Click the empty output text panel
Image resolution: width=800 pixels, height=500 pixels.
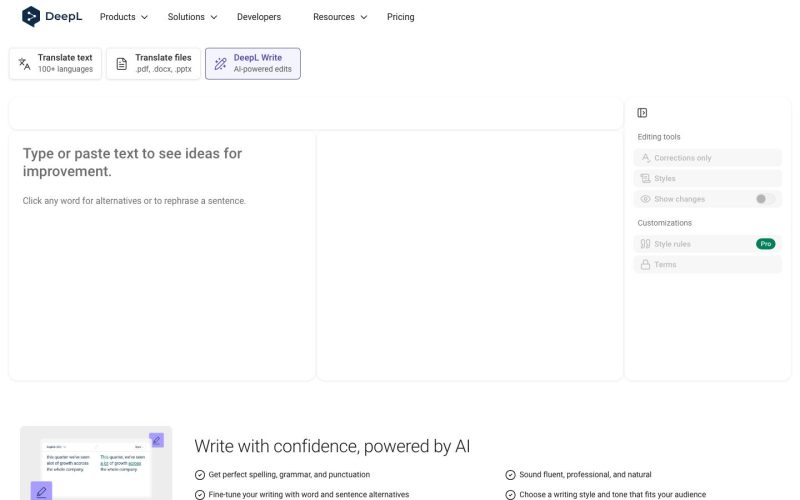(469, 257)
